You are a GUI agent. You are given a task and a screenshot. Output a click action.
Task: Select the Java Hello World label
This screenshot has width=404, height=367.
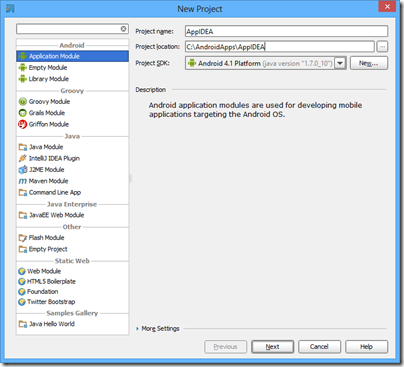pos(52,324)
